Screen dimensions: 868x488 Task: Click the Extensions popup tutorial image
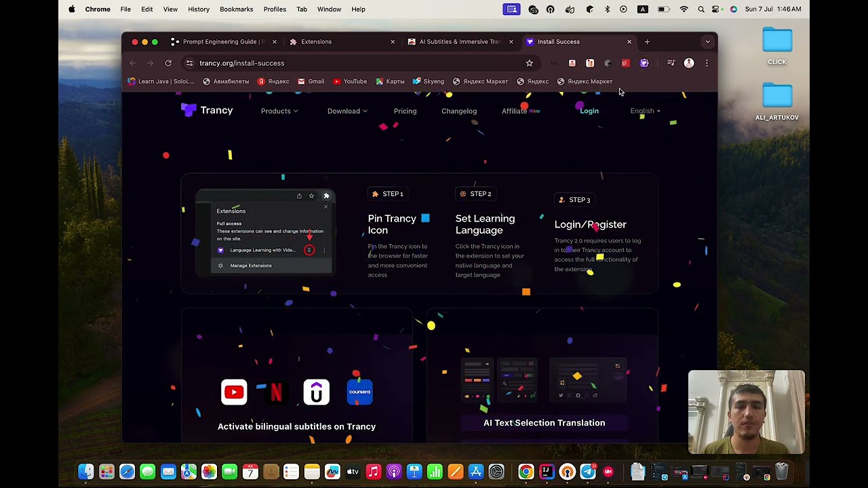coord(265,232)
